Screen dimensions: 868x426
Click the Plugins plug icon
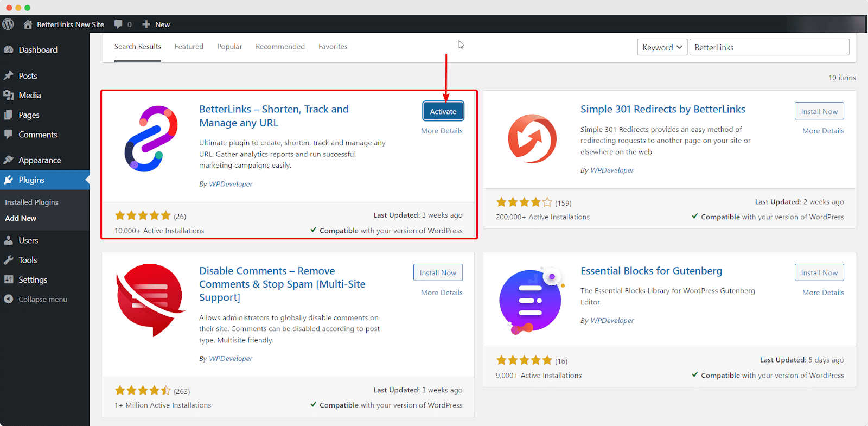tap(9, 180)
